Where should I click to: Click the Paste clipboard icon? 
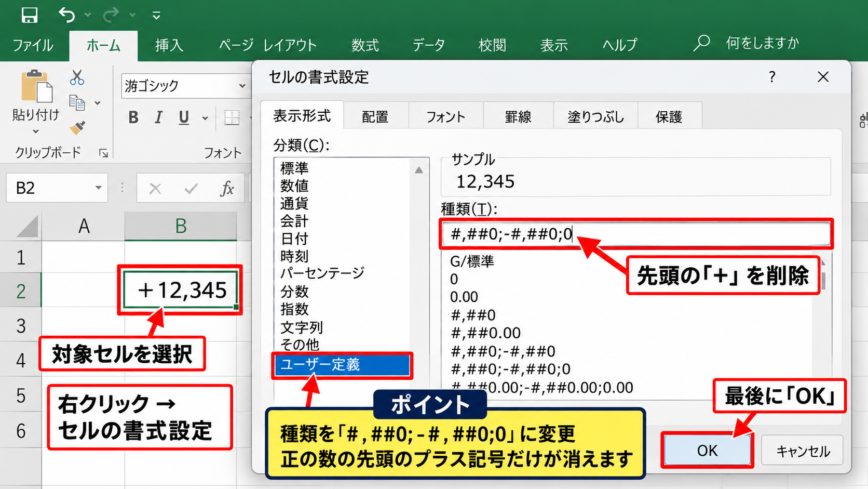(x=36, y=86)
